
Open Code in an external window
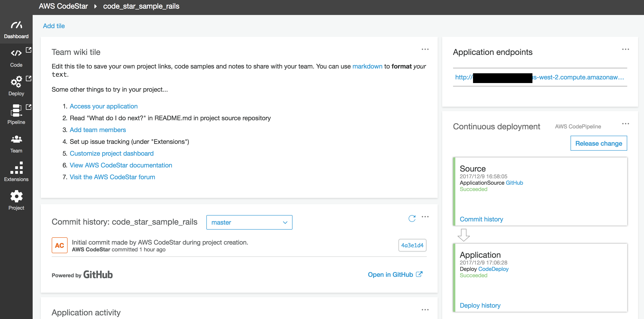(29, 50)
